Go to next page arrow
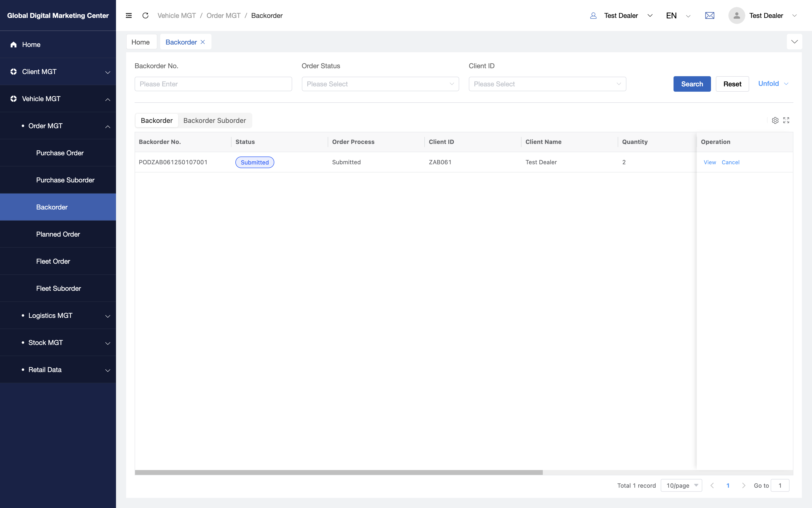The width and height of the screenshot is (812, 508). [744, 486]
